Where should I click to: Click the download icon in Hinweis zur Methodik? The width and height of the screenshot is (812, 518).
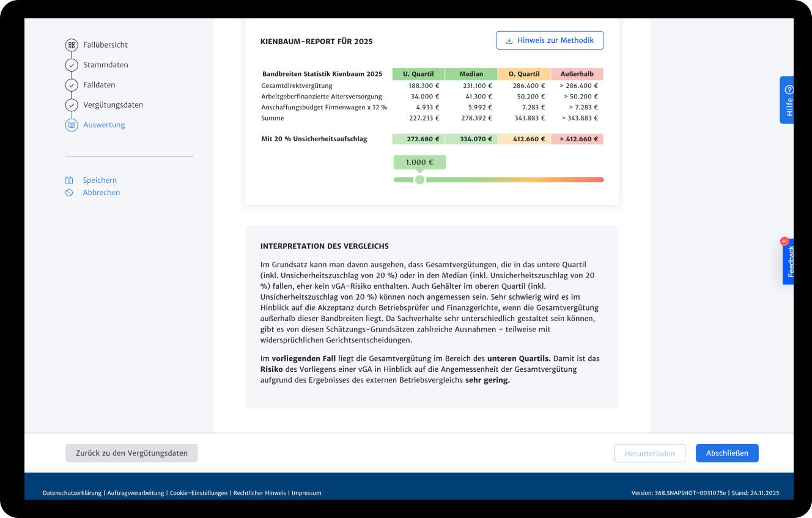pos(509,41)
